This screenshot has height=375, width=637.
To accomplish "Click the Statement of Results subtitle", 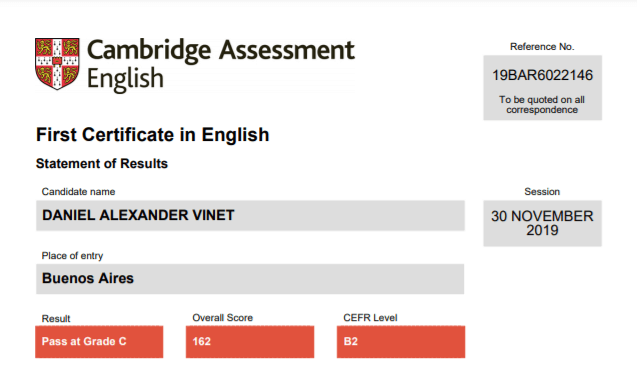I will [x=102, y=164].
